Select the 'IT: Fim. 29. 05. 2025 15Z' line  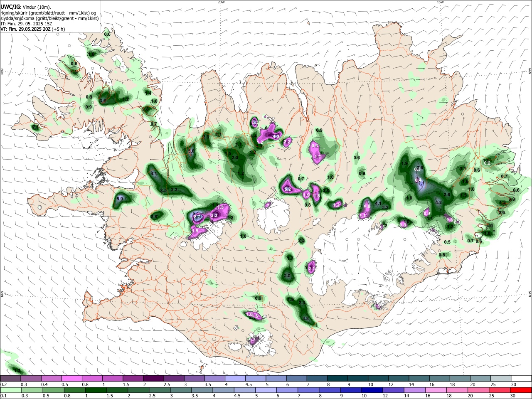[27, 24]
